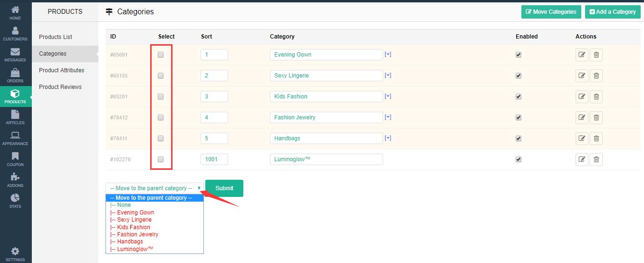644x263 pixels.
Task: Expand Fashion Jewelry subcategories with [+]
Action: (x=388, y=117)
